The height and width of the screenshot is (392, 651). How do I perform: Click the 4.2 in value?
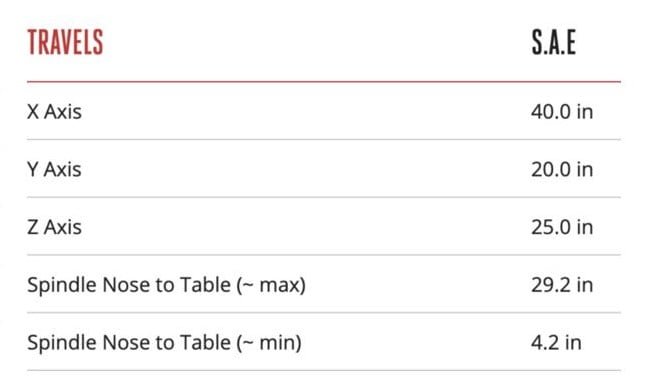[556, 343]
